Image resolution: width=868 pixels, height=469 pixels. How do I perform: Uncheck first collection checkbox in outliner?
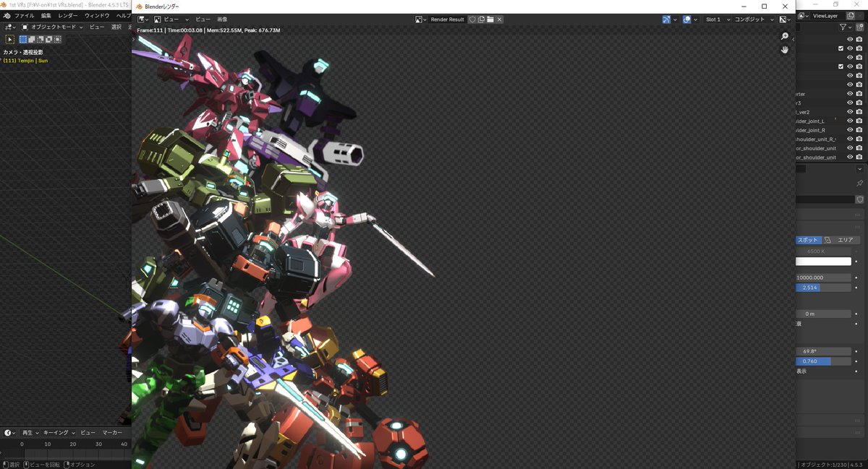841,48
